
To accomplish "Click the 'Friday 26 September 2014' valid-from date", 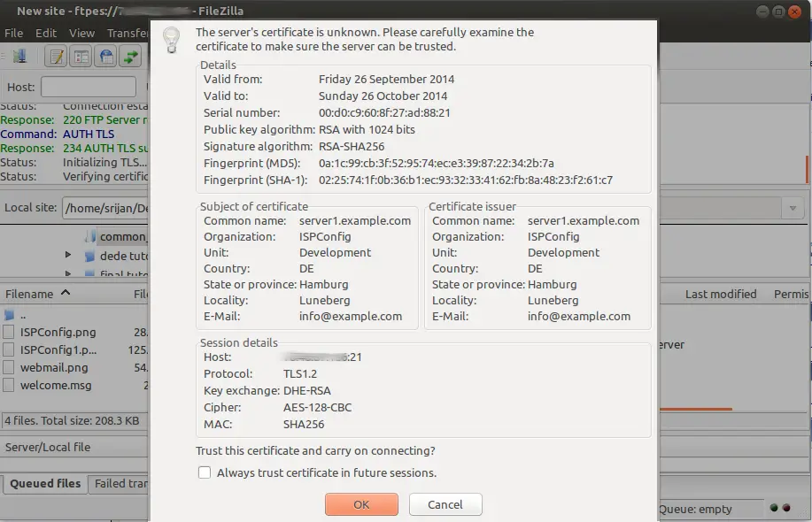I will pyautogui.click(x=386, y=79).
